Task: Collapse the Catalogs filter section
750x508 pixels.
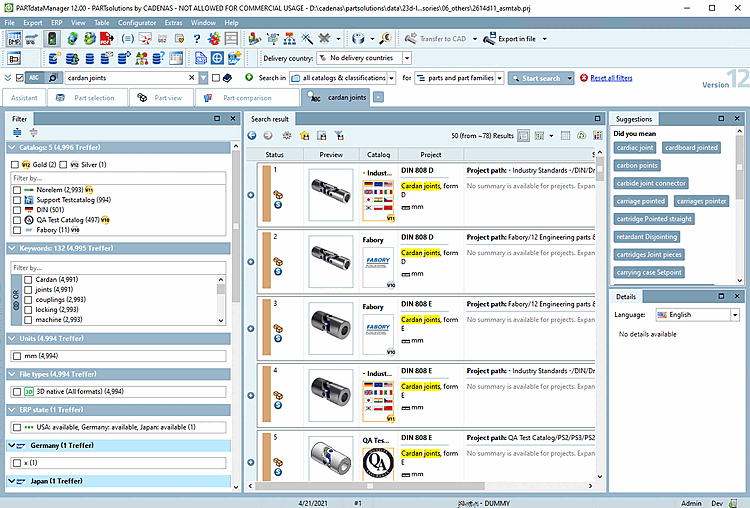Action: (x=12, y=147)
